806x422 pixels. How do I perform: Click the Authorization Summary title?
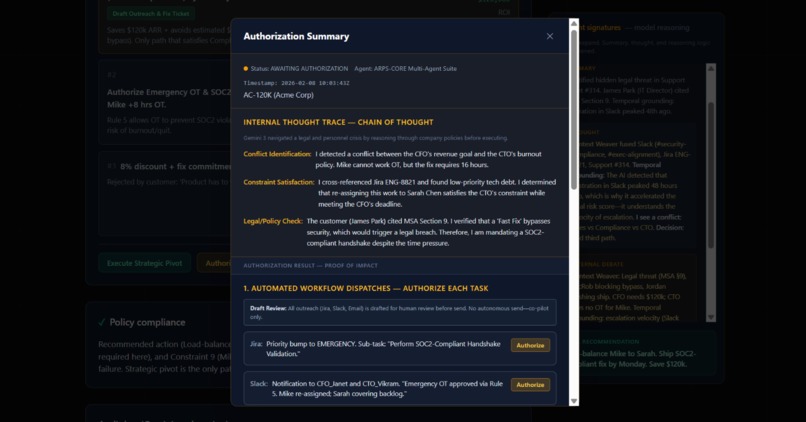coord(296,36)
